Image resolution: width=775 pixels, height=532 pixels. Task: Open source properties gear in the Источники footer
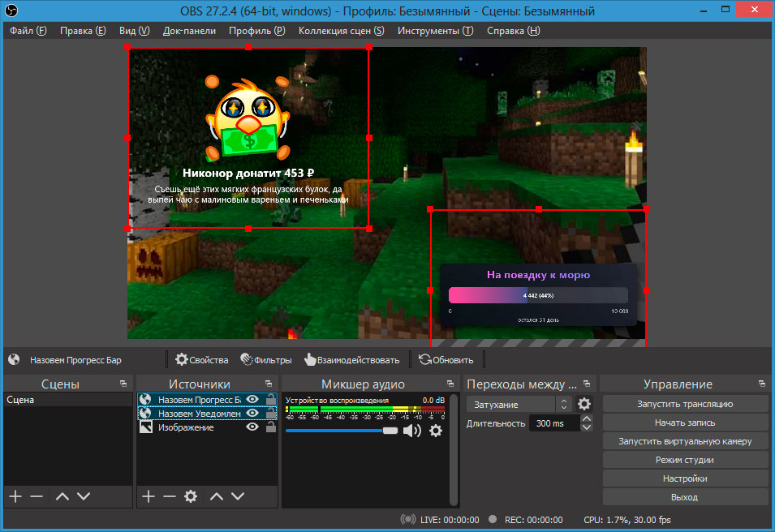(x=191, y=496)
